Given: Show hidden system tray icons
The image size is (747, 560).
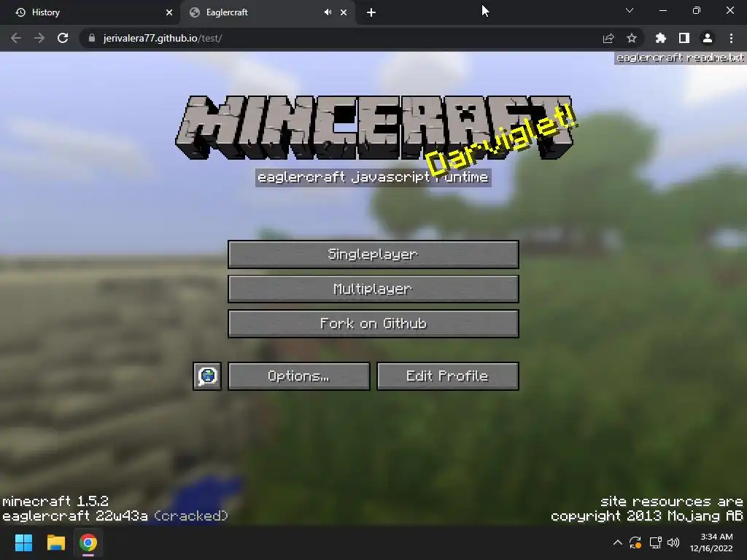Looking at the screenshot, I should coord(617,542).
